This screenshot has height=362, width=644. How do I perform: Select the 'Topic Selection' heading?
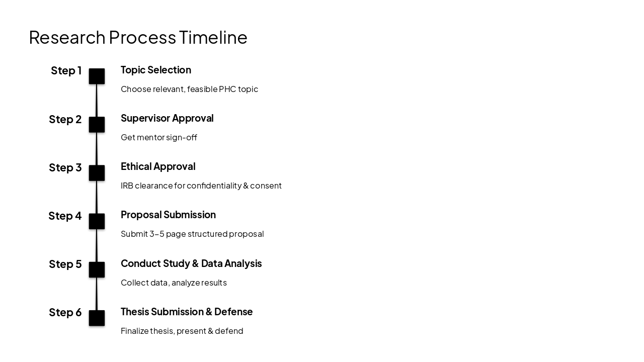(x=156, y=70)
